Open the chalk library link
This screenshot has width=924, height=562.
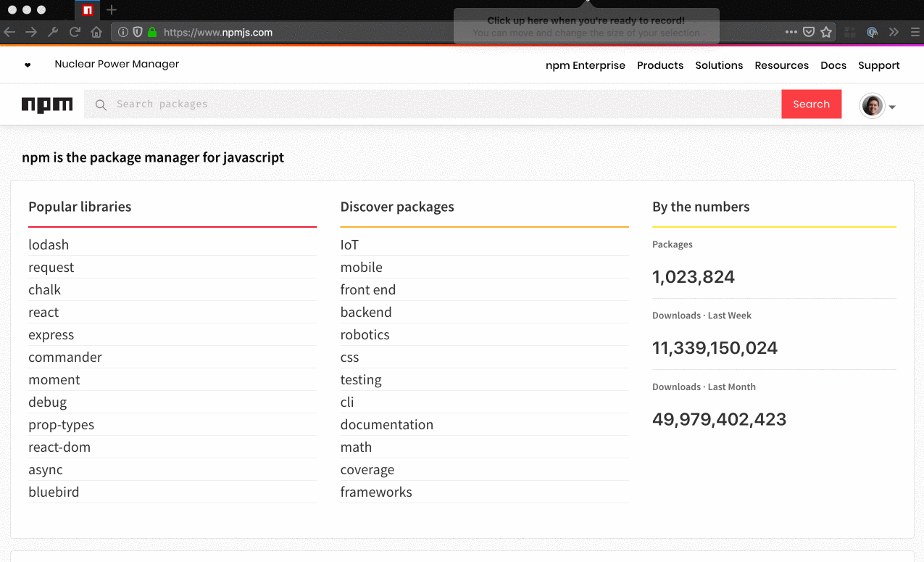(x=44, y=290)
